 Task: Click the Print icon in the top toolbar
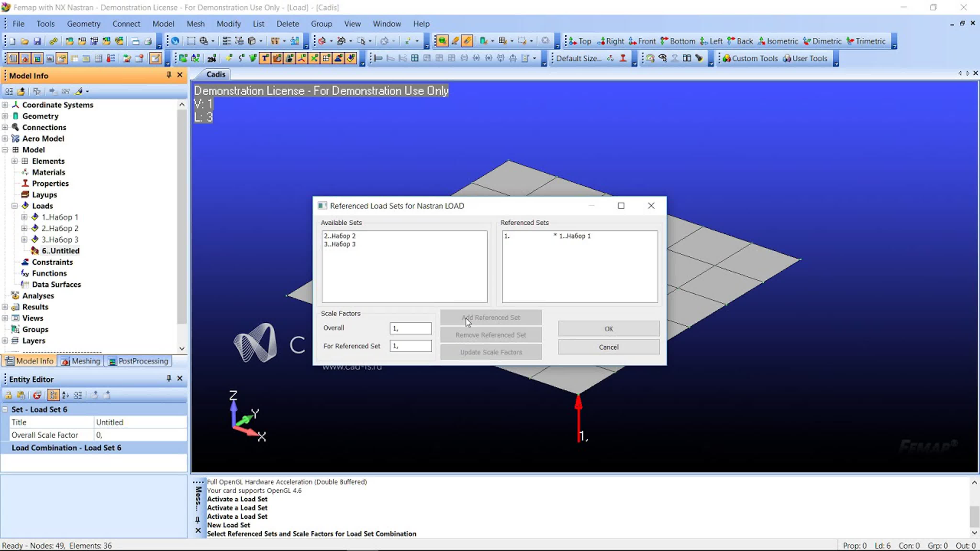click(148, 41)
